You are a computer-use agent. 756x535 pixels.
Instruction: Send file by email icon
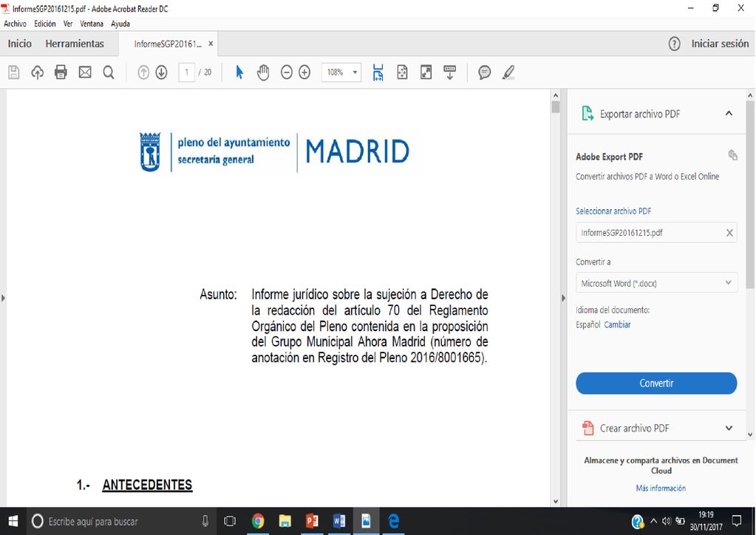coord(85,72)
